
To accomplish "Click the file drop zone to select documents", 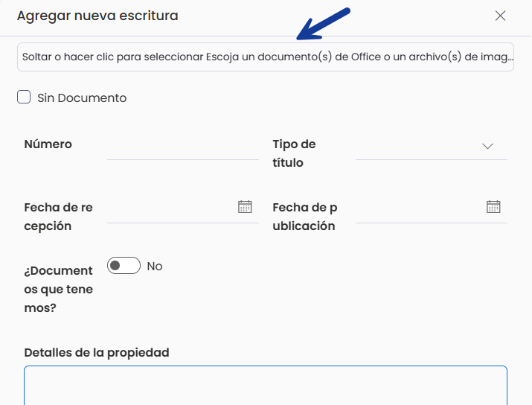I will click(266, 57).
